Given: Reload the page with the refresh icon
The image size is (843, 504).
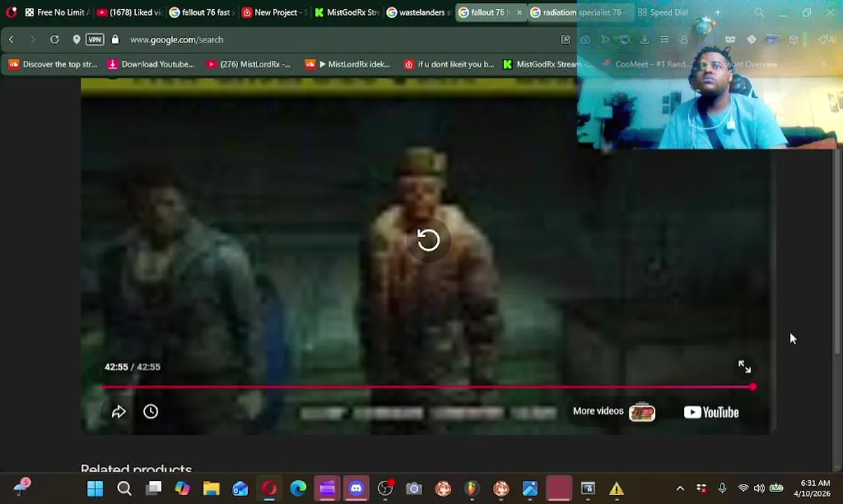Looking at the screenshot, I should [55, 40].
